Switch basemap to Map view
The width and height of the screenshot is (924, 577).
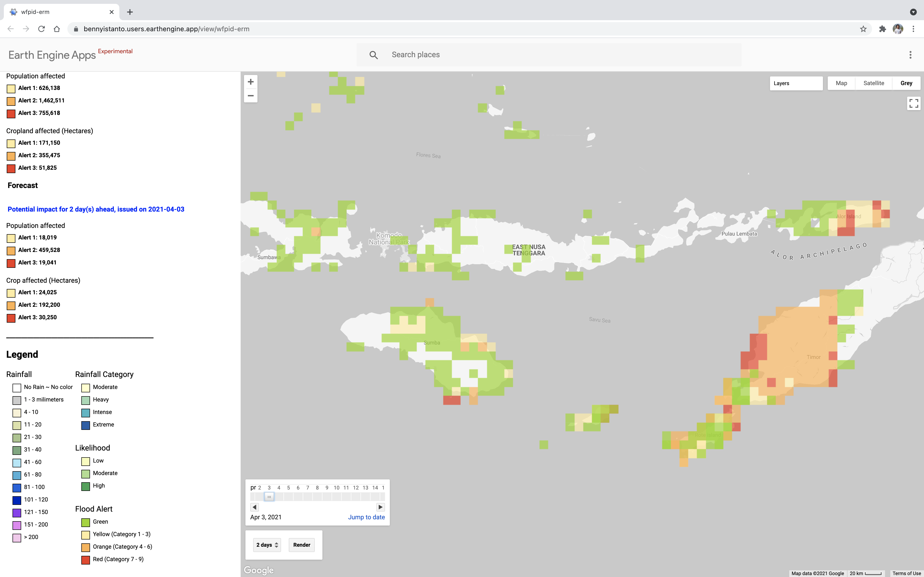[x=841, y=83]
